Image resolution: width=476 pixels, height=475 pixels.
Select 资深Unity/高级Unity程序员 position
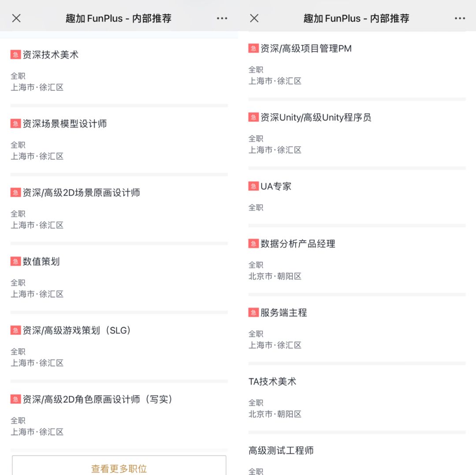(x=316, y=117)
